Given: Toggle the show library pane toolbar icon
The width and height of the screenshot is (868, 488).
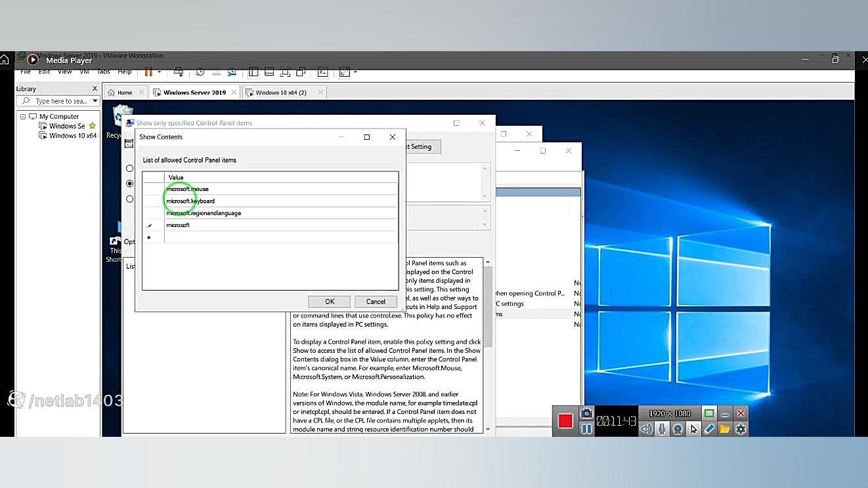Looking at the screenshot, I should click(253, 72).
